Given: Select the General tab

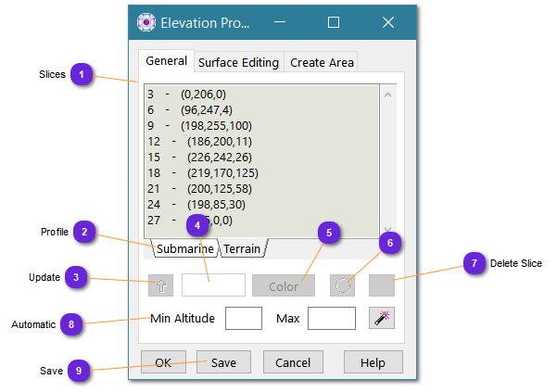Looking at the screenshot, I should point(167,62).
